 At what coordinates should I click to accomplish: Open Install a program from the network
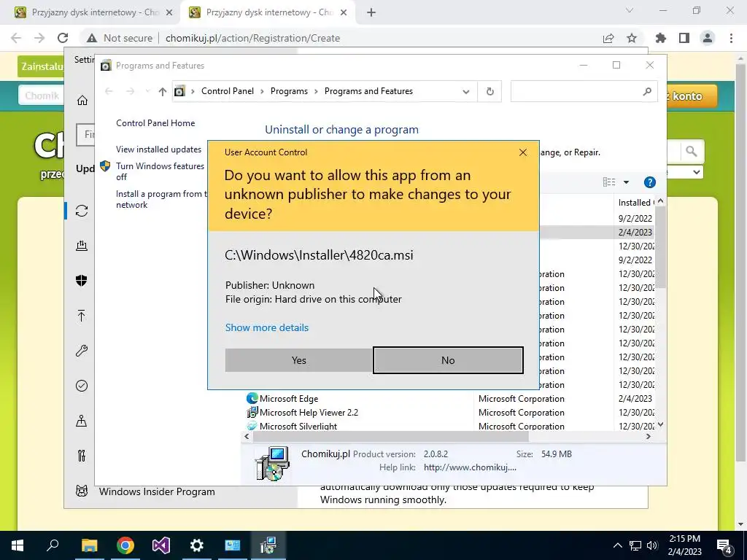[161, 199]
